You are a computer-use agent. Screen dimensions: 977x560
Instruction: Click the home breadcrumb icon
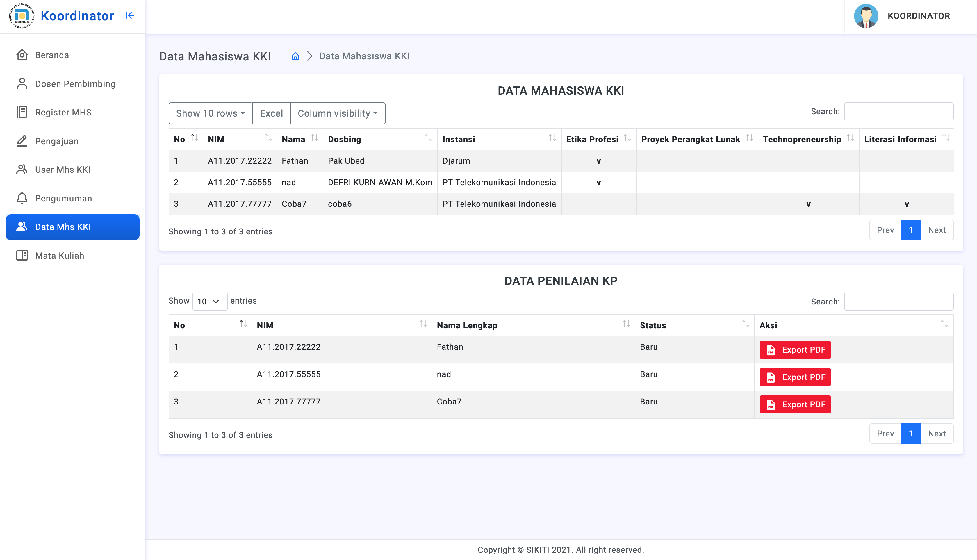(x=295, y=56)
